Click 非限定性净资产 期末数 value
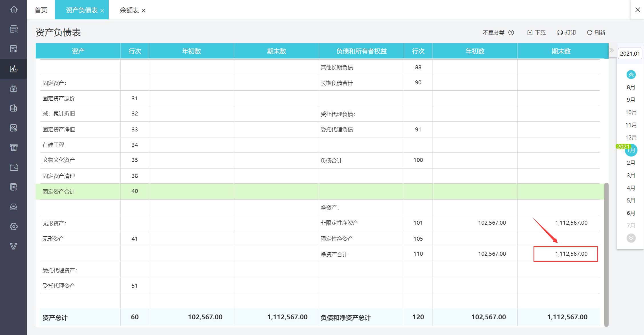 571,223
